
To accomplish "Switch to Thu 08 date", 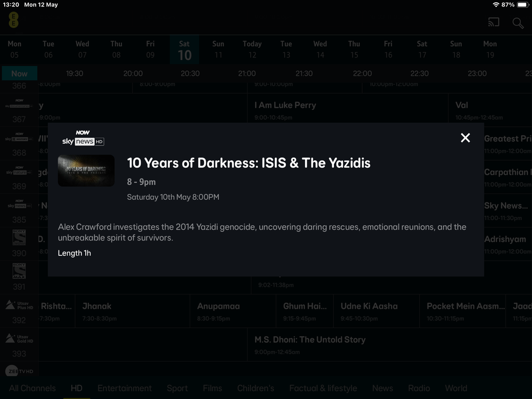I will 117,49.
